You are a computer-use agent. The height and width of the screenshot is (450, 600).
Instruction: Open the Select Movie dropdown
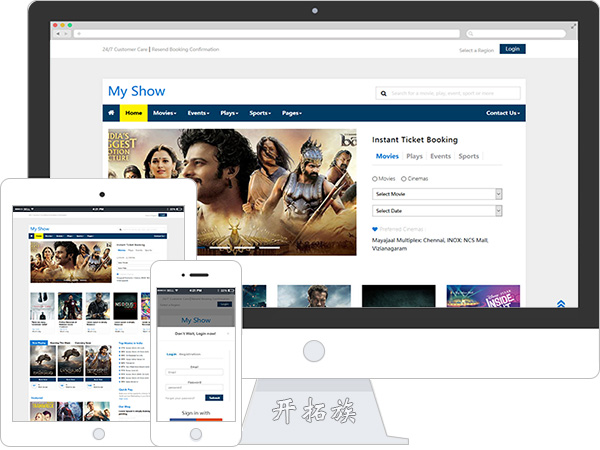[x=437, y=194]
